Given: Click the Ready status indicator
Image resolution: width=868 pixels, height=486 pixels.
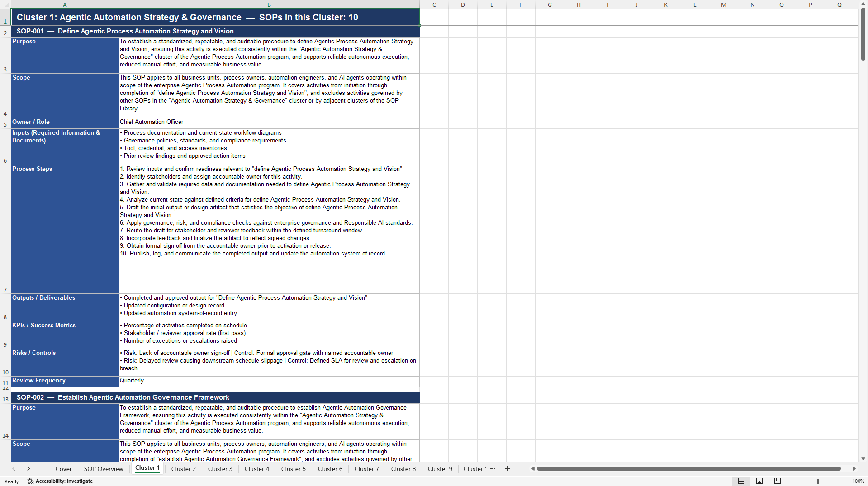Looking at the screenshot, I should tap(12, 481).
